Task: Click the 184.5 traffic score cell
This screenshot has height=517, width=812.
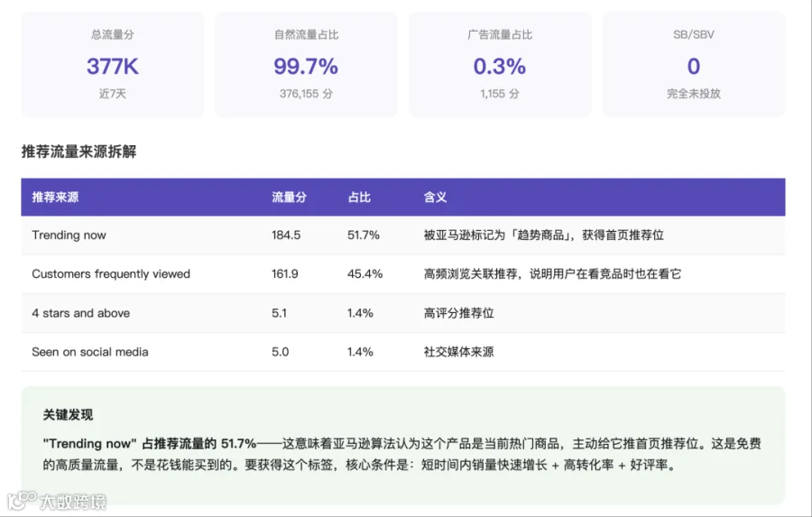Action: [x=286, y=235]
